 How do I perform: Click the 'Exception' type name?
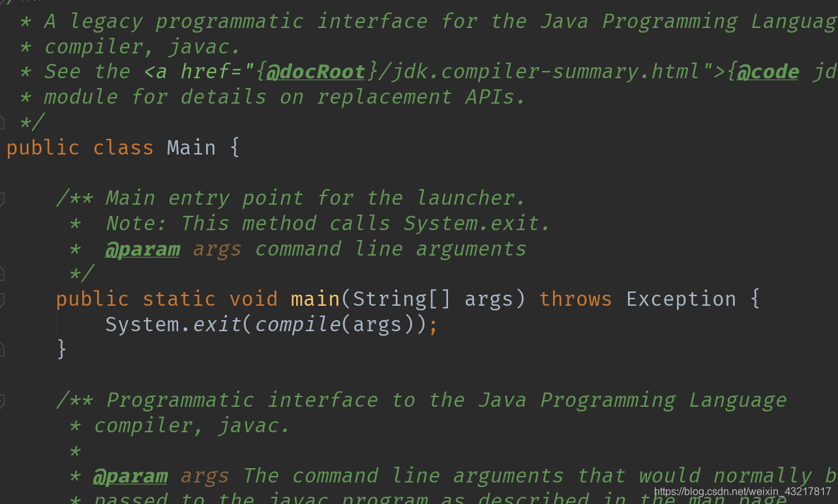[681, 299]
